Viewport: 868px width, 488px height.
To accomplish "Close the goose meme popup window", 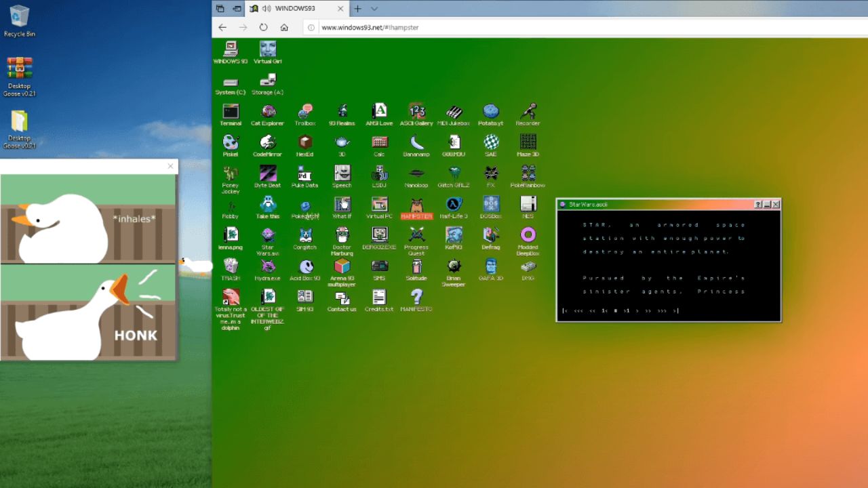I will [x=170, y=166].
